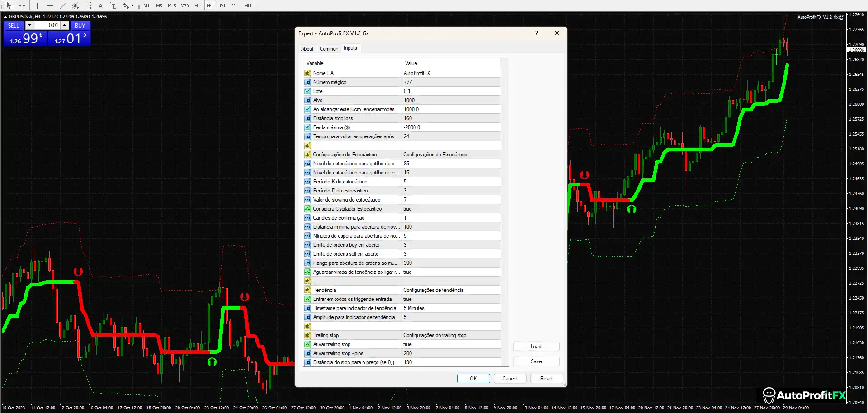Disable 'Considera Oscilador Estocástico'

point(451,208)
